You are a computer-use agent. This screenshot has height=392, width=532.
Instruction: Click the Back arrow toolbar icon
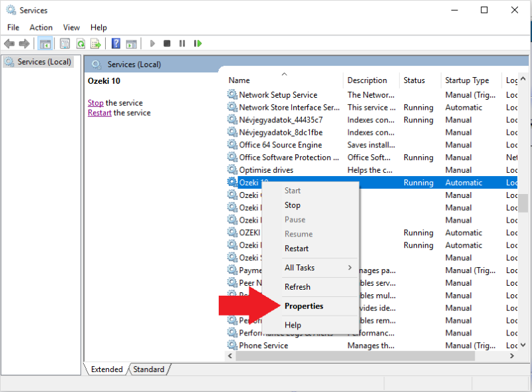click(x=9, y=43)
